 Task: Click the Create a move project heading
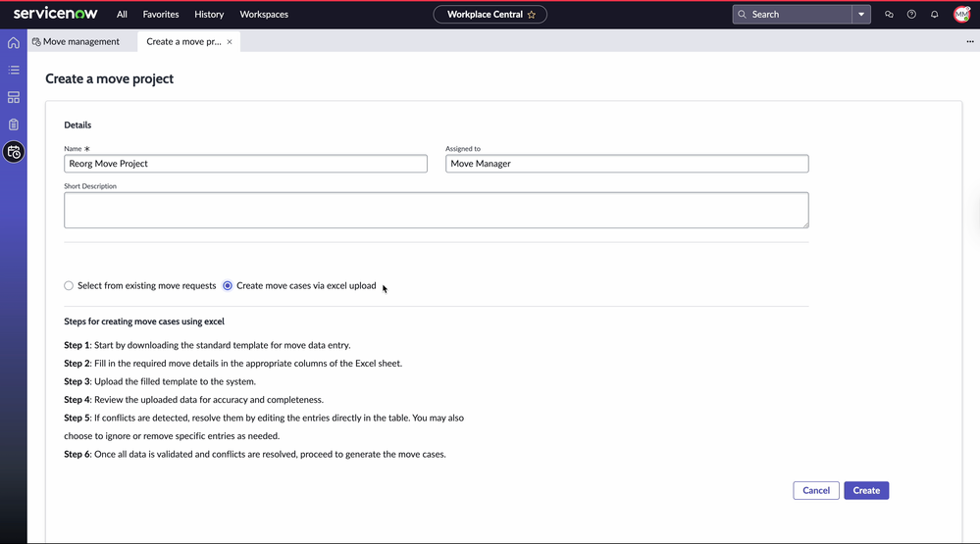(109, 78)
